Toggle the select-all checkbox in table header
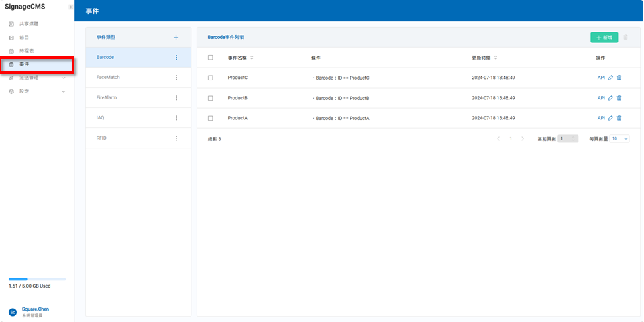This screenshot has width=644, height=322. [x=211, y=58]
